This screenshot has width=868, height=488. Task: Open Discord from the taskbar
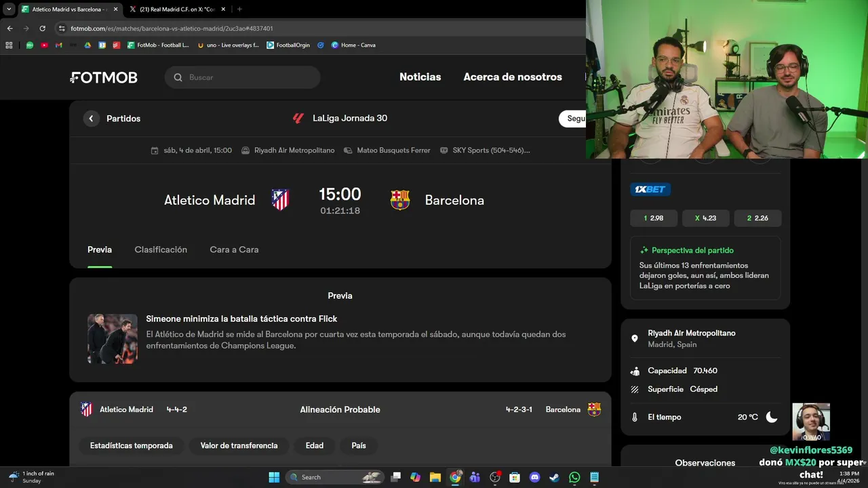[x=534, y=477]
